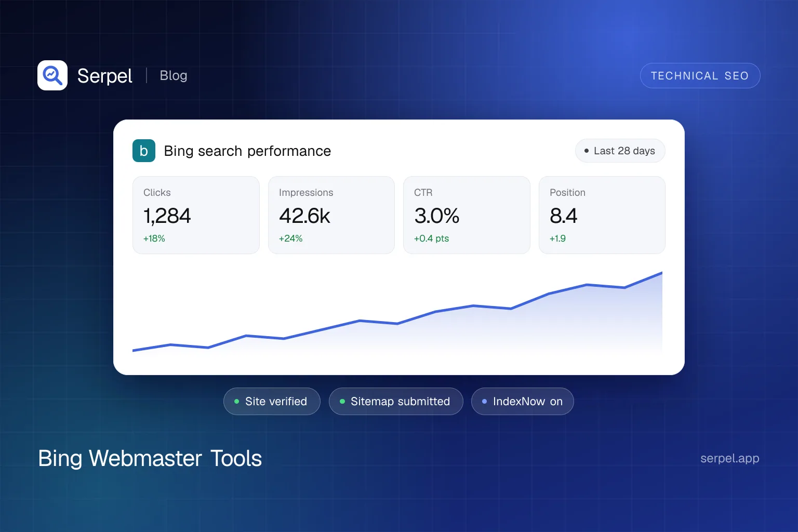Click the Sitemap submitted status pill

[x=396, y=402]
